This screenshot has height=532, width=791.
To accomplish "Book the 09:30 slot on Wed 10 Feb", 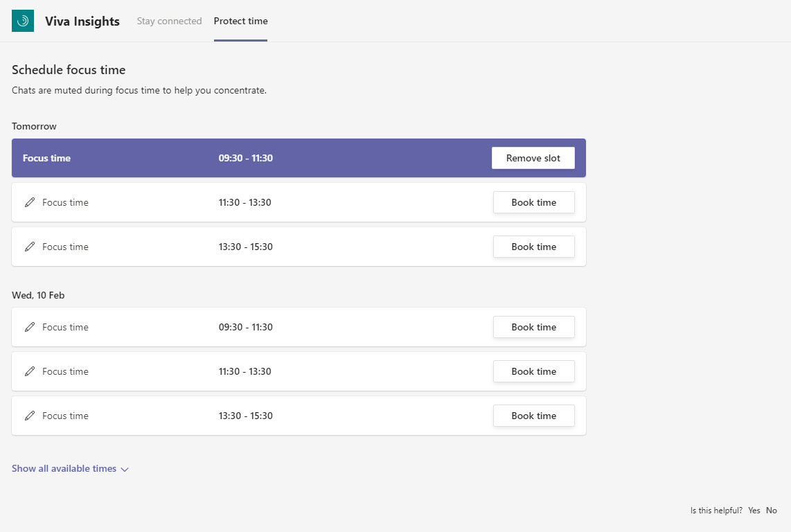I will pyautogui.click(x=533, y=326).
